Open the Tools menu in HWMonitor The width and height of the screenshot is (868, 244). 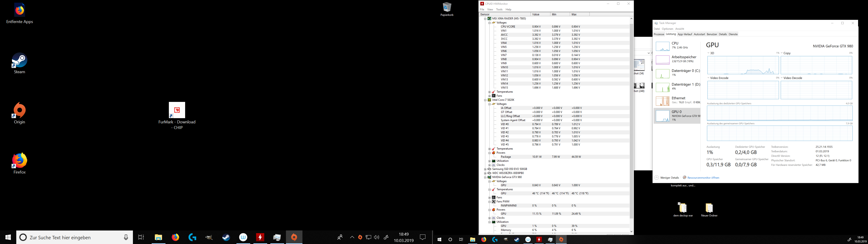[499, 9]
